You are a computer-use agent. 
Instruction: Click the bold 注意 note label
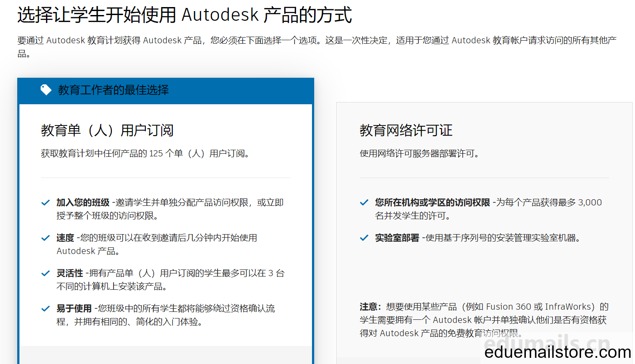(x=370, y=307)
